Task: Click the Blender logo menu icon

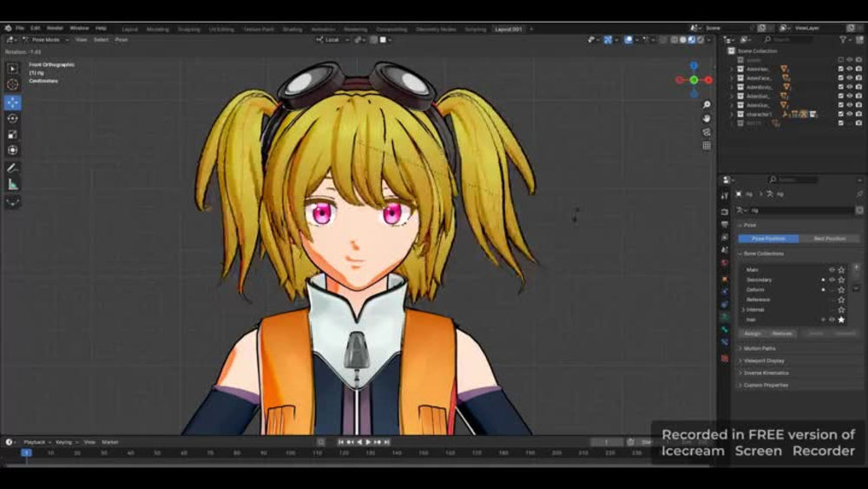Action: click(x=8, y=28)
